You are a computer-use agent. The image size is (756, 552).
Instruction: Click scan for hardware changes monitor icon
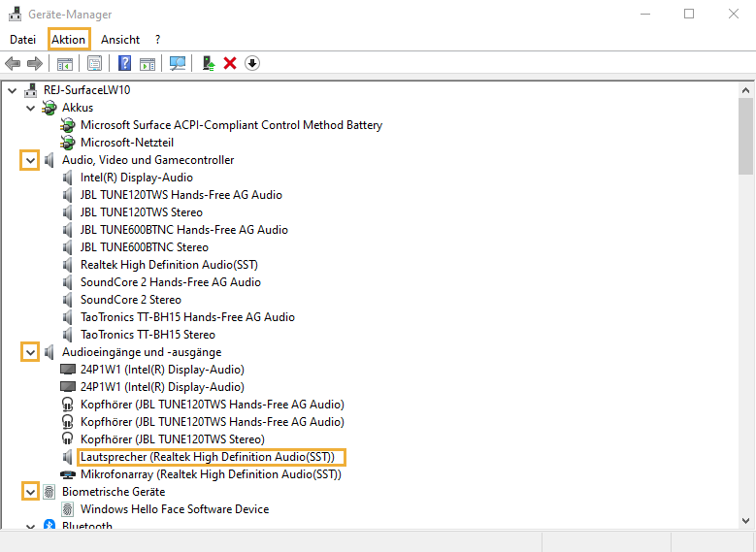coord(178,64)
